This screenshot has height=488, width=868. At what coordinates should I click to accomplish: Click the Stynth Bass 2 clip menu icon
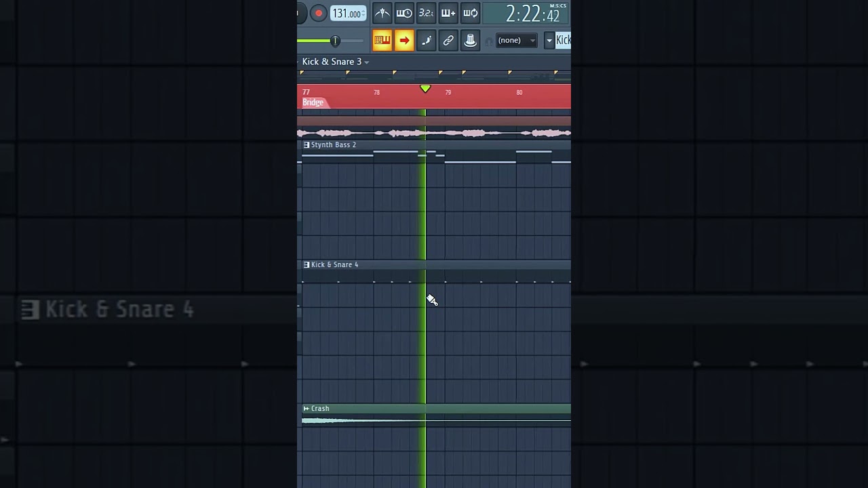(x=307, y=145)
